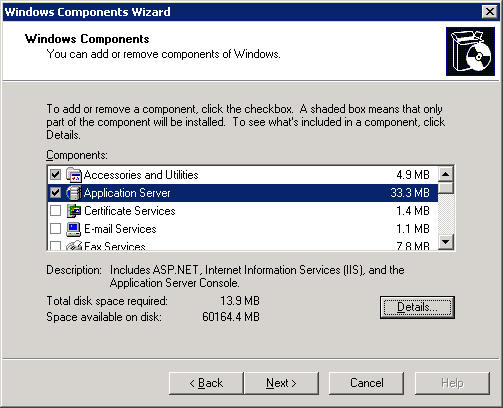Return with the Back button
Image resolution: width=503 pixels, height=408 pixels.
coord(206,383)
